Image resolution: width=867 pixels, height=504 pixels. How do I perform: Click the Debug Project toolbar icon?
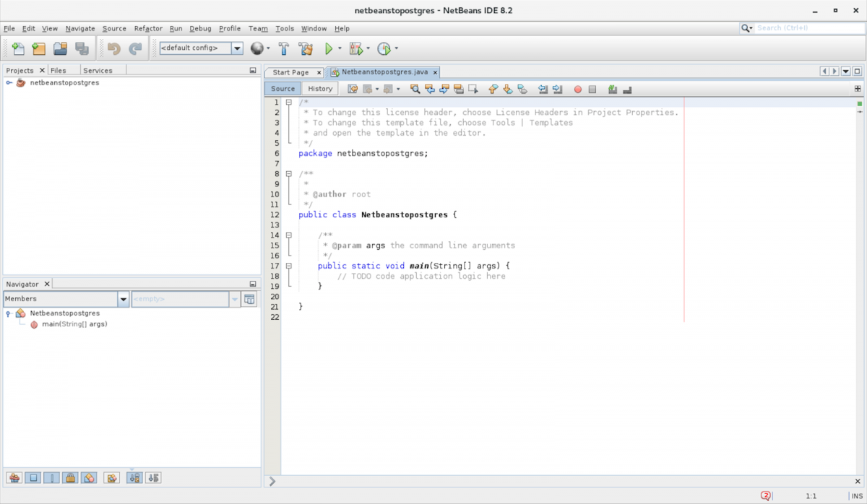pos(355,48)
